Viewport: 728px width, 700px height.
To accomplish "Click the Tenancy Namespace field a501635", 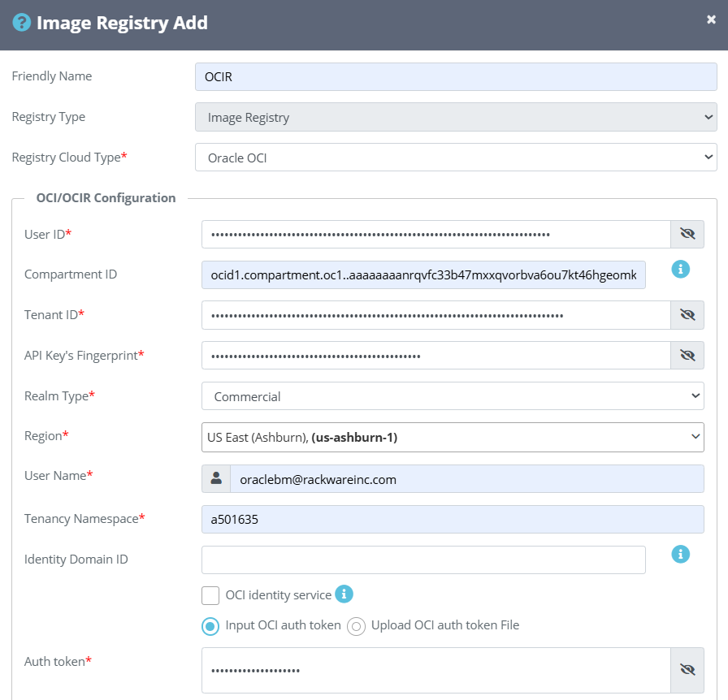I will (453, 519).
